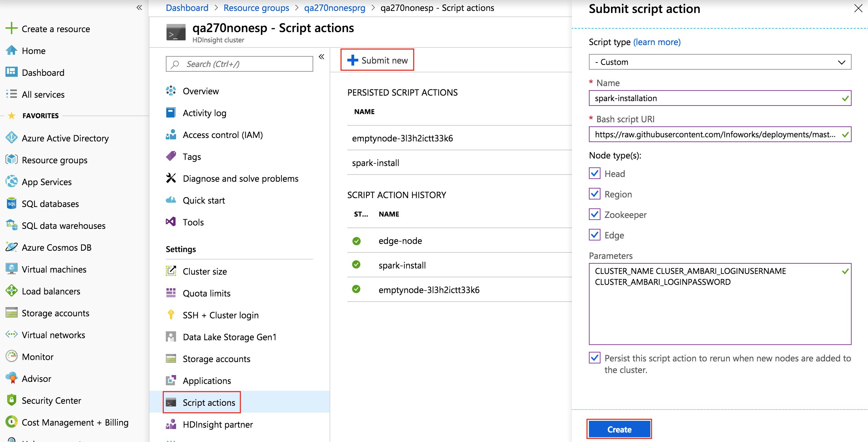Screen dimensions: 868x442
Task: Open Load balancers diamond icon
Action: coord(12,291)
